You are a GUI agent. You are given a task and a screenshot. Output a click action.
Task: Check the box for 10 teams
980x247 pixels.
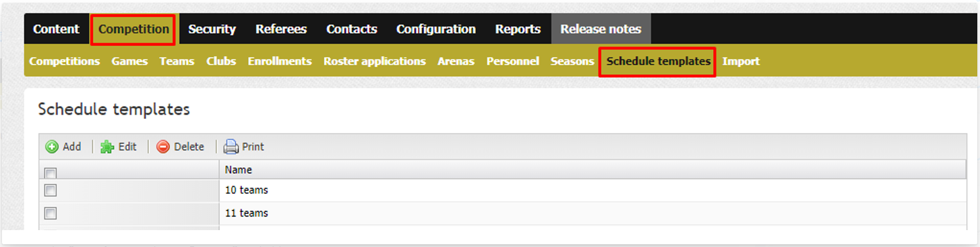coord(50,190)
